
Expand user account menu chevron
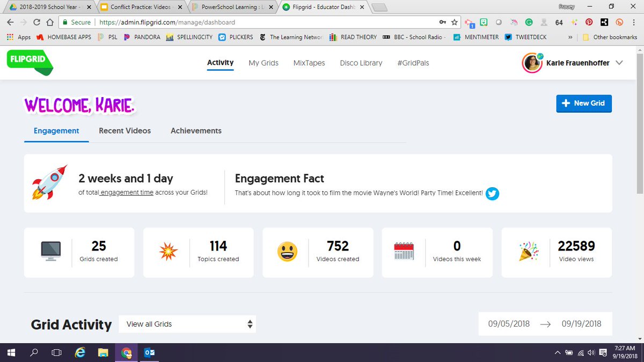point(619,63)
